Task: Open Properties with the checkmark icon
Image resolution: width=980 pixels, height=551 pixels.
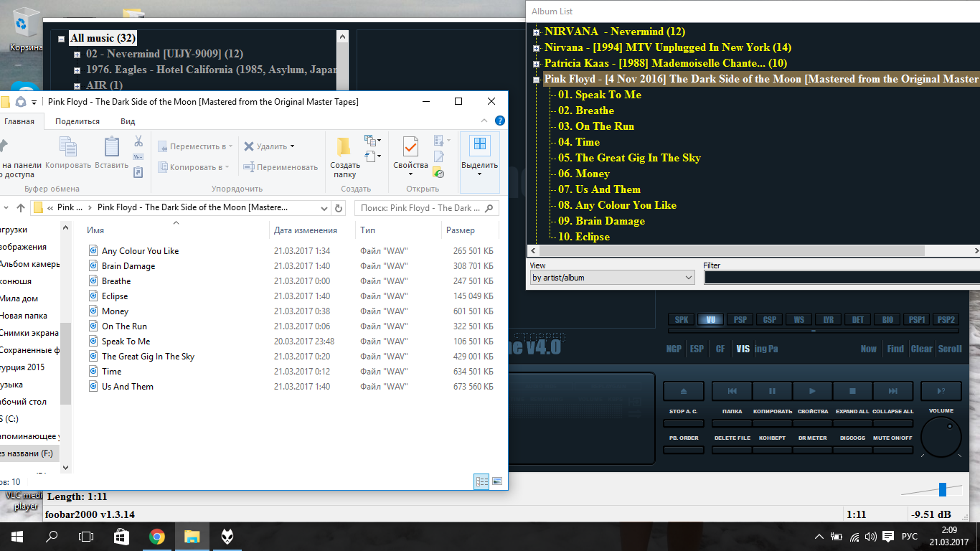Action: coord(410,146)
